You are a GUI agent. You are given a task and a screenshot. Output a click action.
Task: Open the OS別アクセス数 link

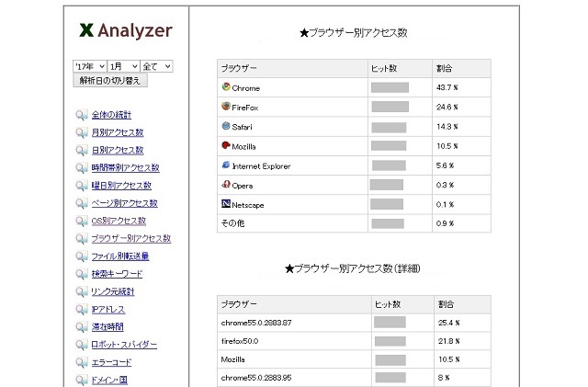pos(119,221)
